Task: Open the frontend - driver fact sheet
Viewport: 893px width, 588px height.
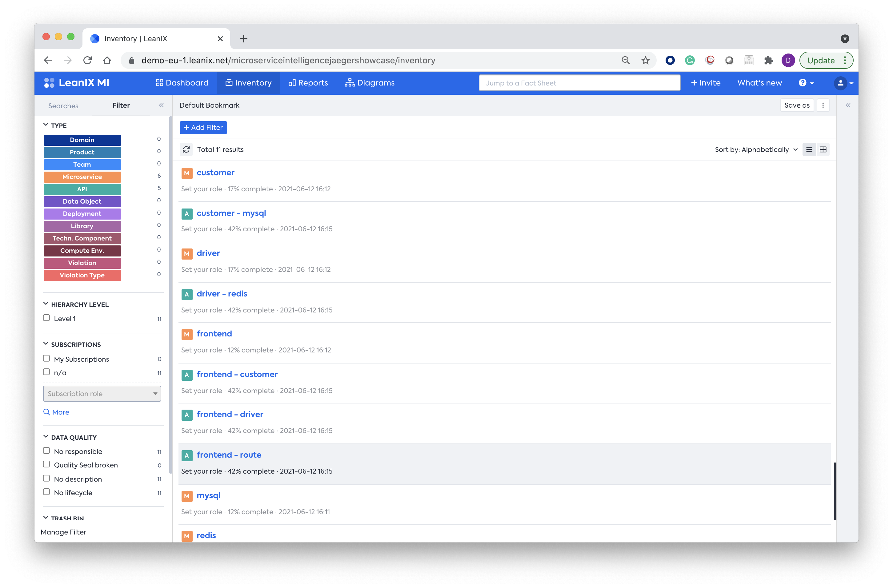Action: point(230,414)
